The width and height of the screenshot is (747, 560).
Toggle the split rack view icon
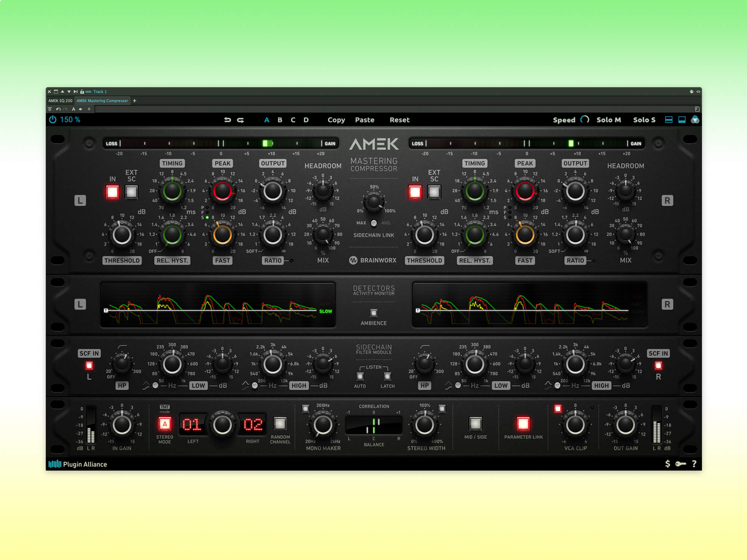point(669,119)
